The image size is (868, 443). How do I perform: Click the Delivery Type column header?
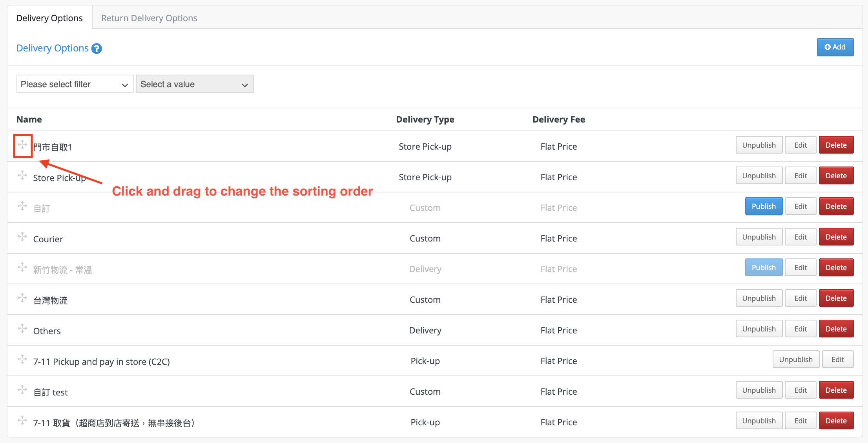coord(425,119)
